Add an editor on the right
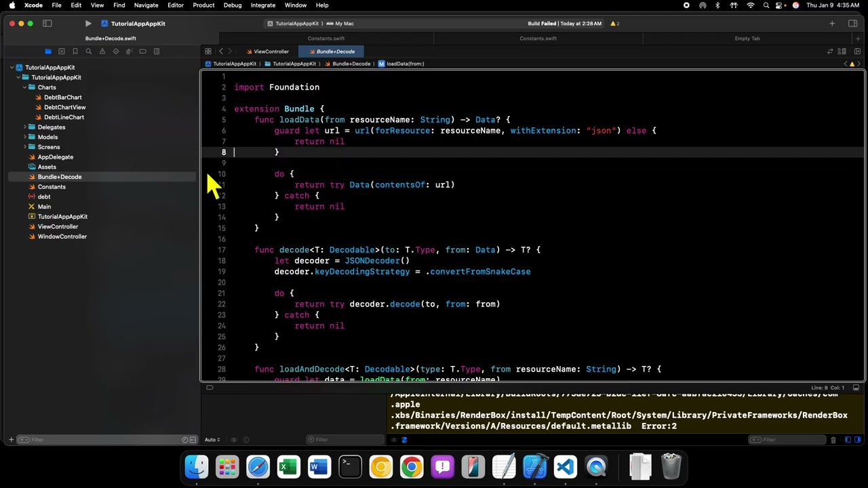868x488 pixels. [x=857, y=52]
